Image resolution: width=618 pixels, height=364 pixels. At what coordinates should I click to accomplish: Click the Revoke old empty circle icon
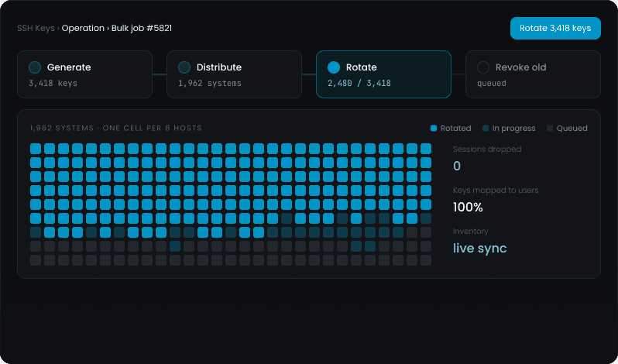[483, 67]
